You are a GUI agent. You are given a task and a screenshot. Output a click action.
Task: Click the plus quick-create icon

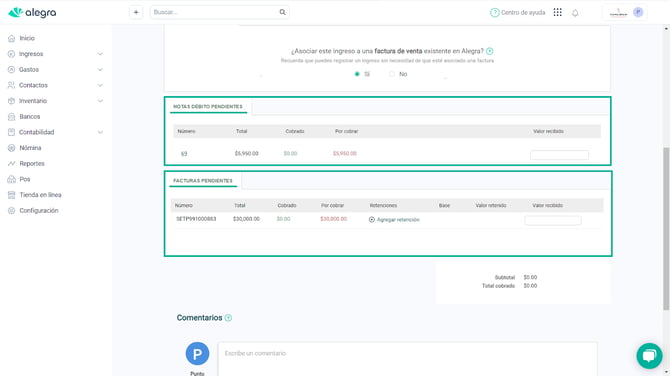(136, 12)
